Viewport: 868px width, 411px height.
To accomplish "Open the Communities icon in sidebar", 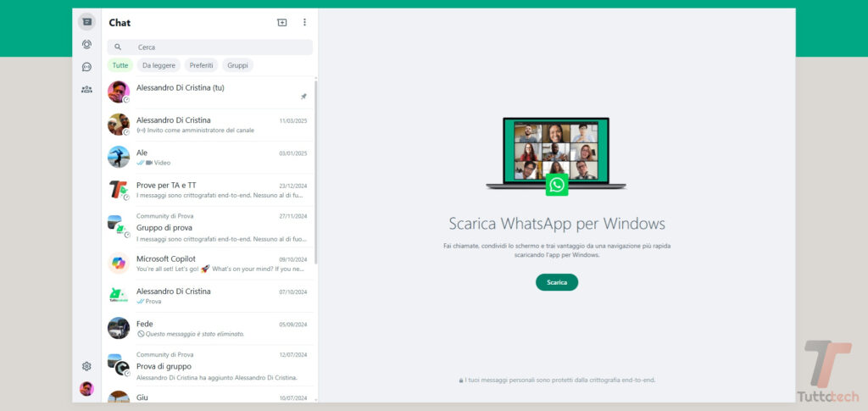I will (86, 89).
